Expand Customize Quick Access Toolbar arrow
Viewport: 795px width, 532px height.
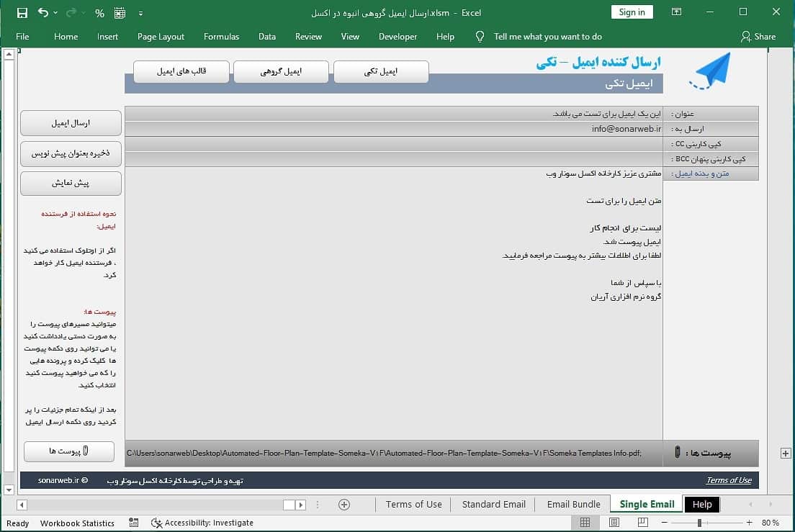click(x=140, y=14)
